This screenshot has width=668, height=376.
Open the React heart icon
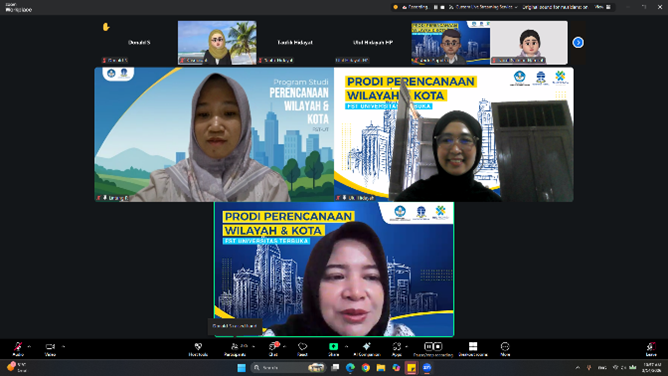point(302,347)
